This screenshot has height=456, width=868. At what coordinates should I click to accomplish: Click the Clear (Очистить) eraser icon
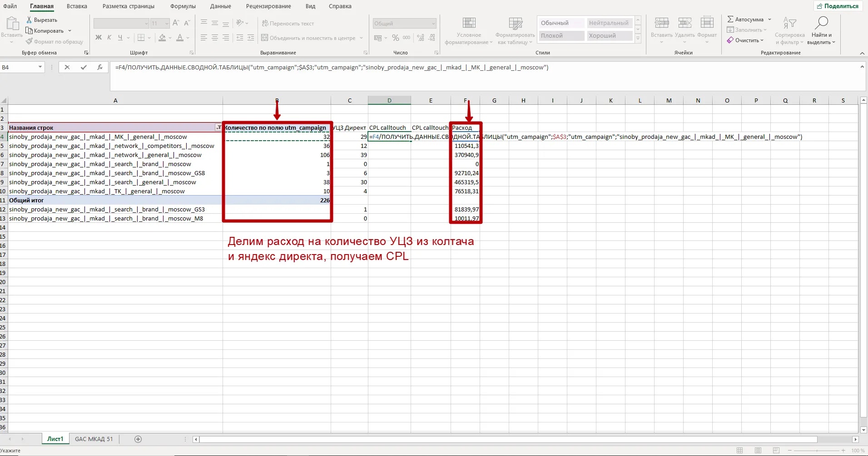730,40
